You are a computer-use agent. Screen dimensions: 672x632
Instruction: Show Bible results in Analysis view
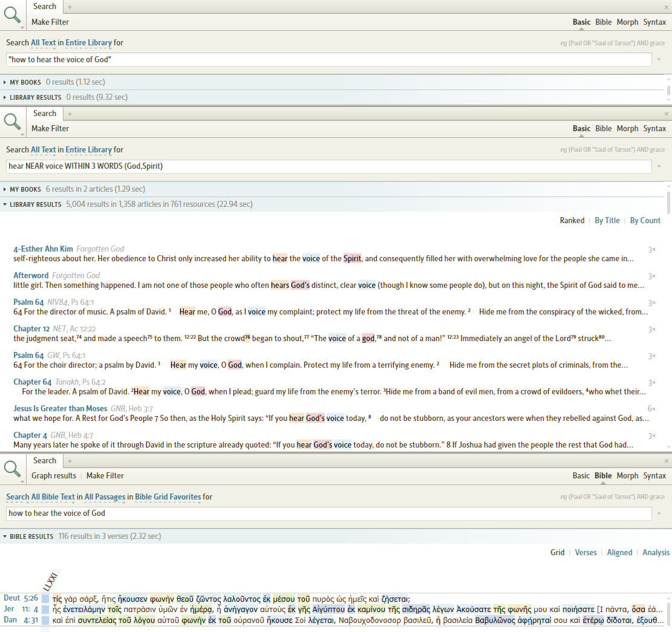pyautogui.click(x=656, y=553)
